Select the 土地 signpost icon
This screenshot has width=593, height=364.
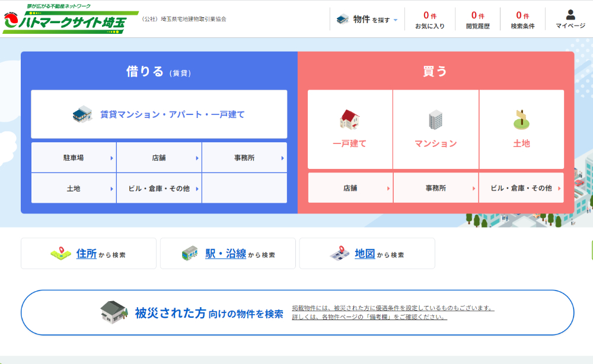[521, 120]
